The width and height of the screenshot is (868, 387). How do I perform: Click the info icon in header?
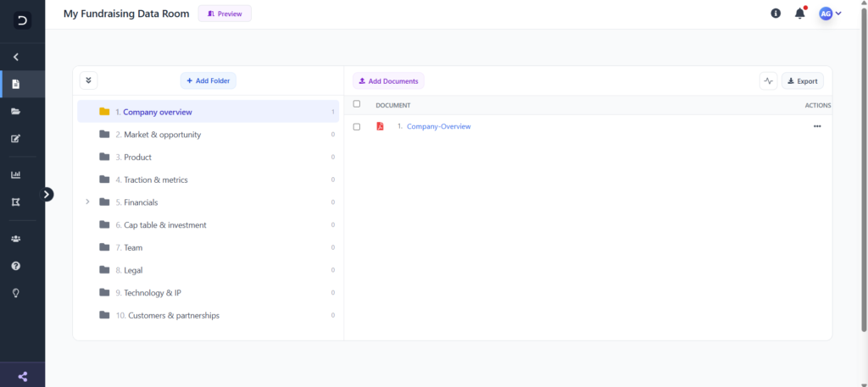click(x=776, y=14)
